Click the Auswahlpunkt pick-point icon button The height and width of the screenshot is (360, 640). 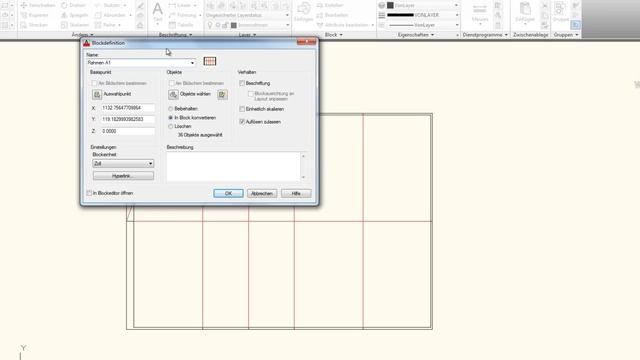pyautogui.click(x=97, y=94)
